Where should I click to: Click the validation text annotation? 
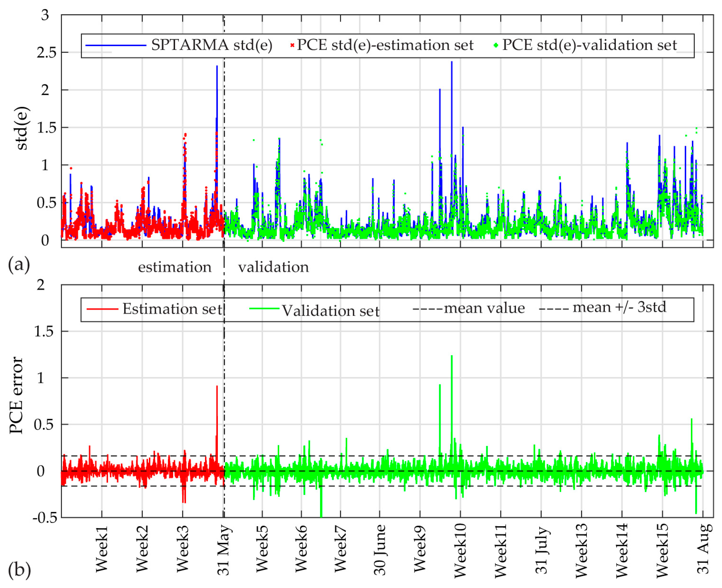tap(273, 267)
